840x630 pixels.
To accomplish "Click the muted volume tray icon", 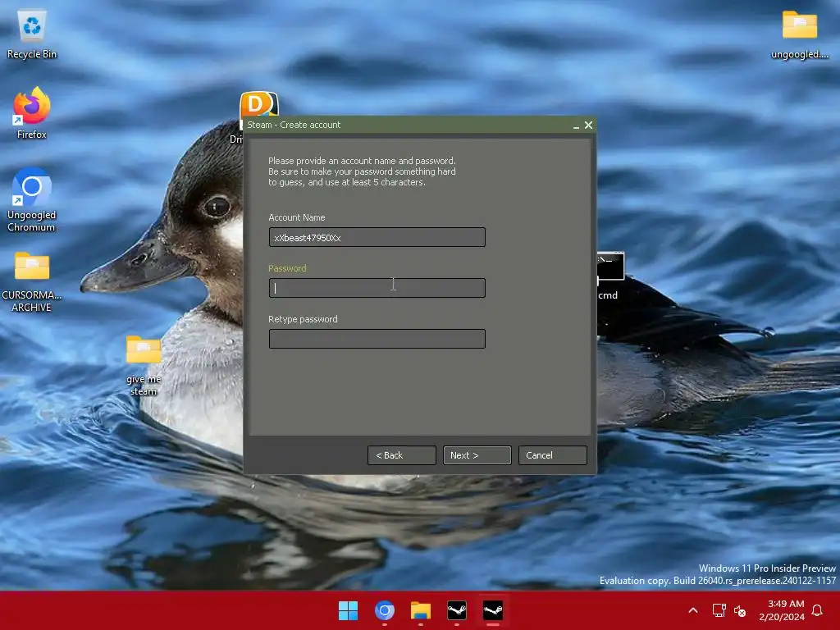I will click(x=740, y=610).
